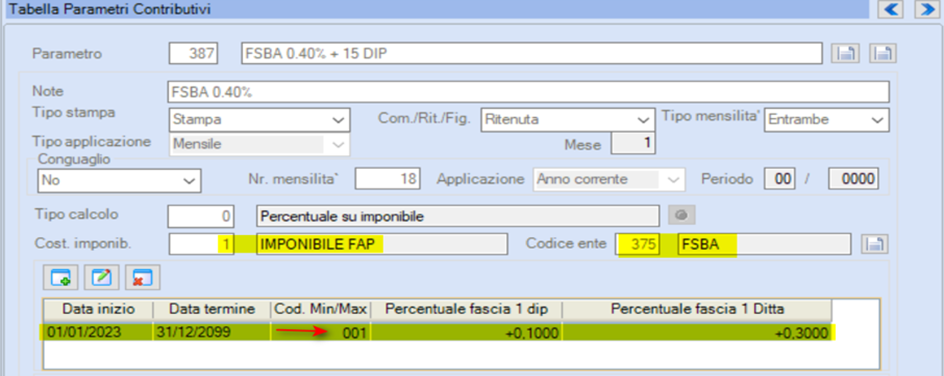
Task: Edit selected row with the pencil icon
Action: pos(101,277)
